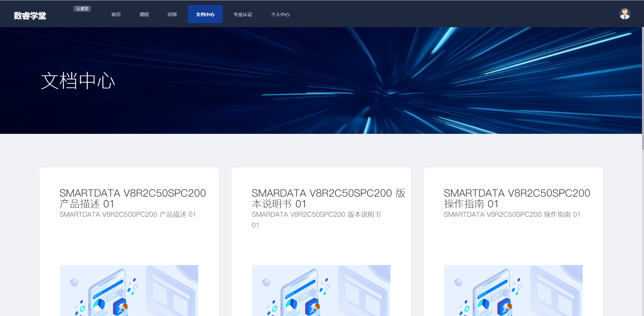Click the 版本说明书 01 description text

pyautogui.click(x=316, y=220)
